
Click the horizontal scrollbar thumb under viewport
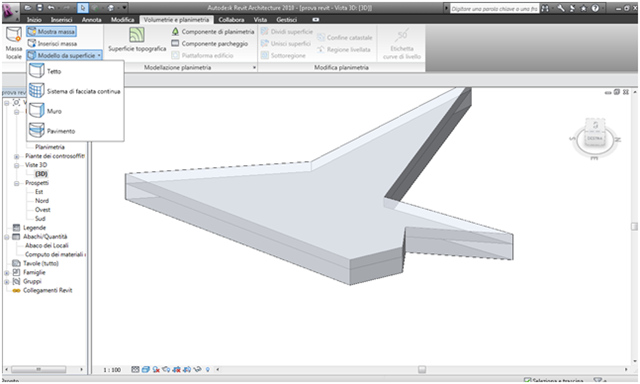pos(422,369)
